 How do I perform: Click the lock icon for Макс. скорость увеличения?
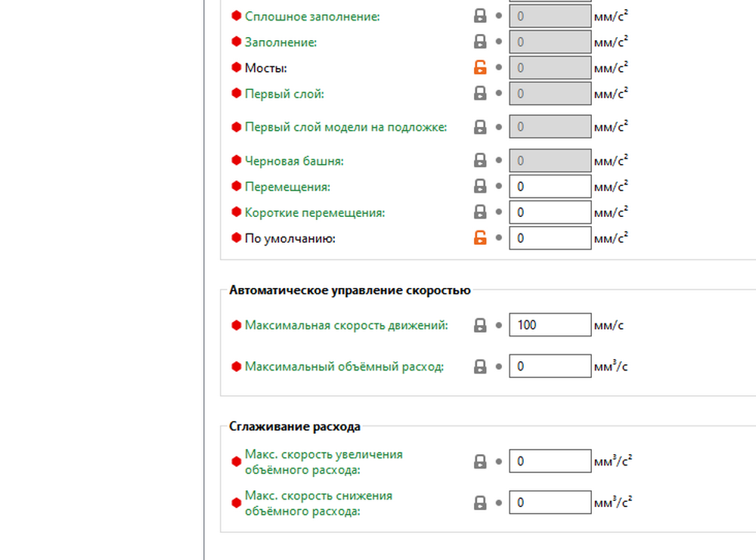[480, 461]
